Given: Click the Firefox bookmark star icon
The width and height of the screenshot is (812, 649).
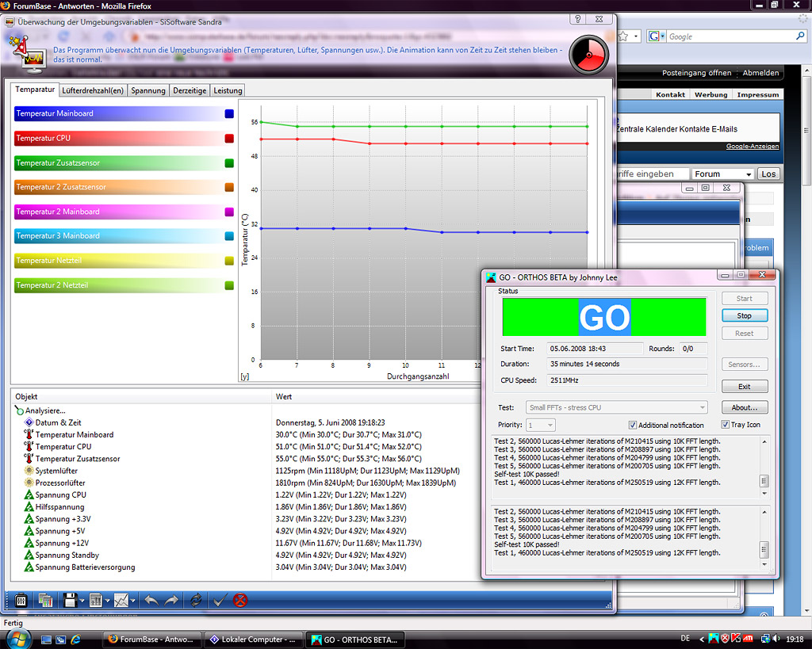Looking at the screenshot, I should 624,36.
